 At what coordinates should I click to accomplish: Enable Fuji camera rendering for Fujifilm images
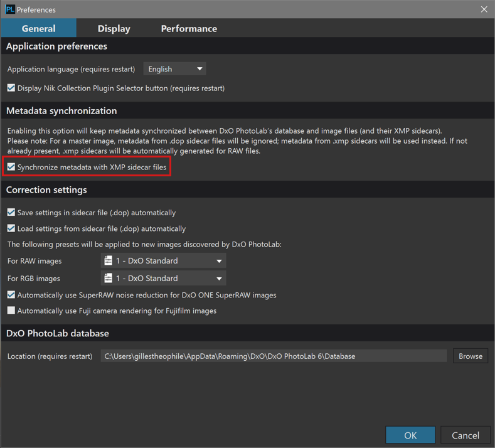tap(11, 311)
